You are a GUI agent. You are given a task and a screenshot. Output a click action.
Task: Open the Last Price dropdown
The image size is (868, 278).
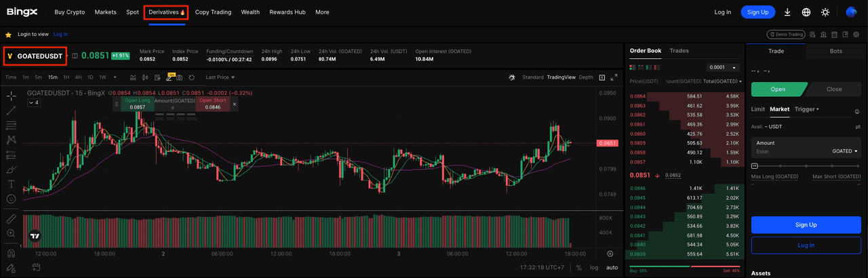point(220,77)
